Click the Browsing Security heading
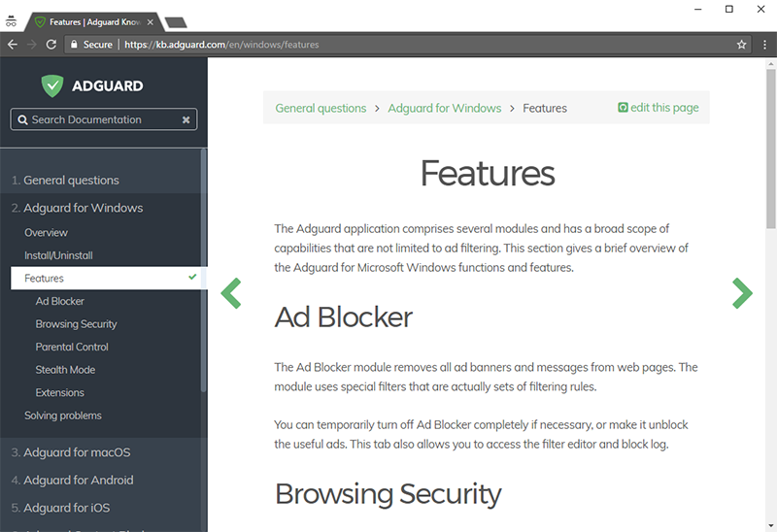 [x=388, y=494]
